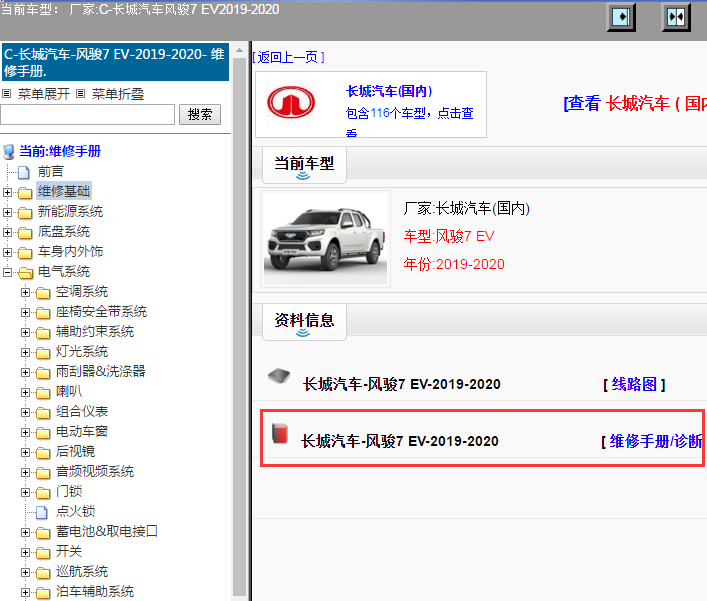Click the 查看 长城汽车 link at top right
The image size is (707, 601).
coord(635,104)
